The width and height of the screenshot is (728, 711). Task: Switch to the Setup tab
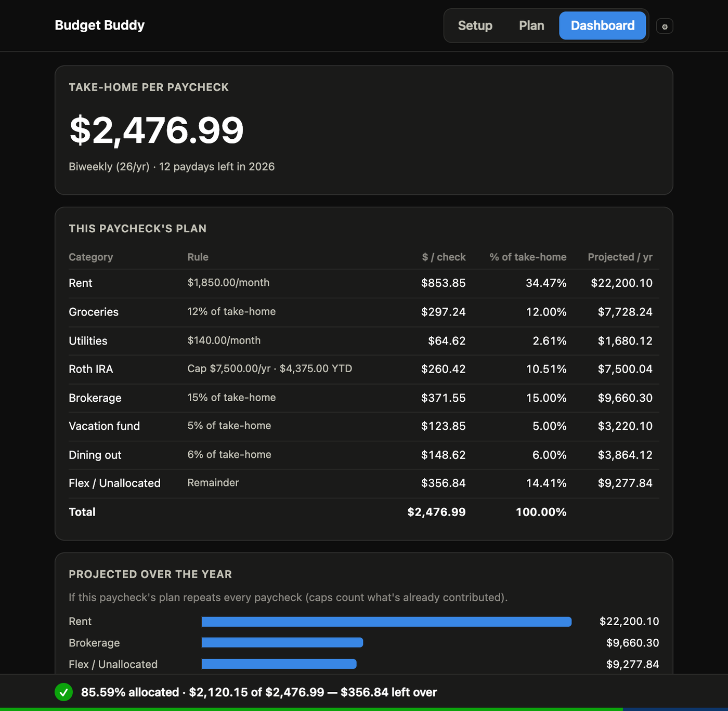[475, 25]
